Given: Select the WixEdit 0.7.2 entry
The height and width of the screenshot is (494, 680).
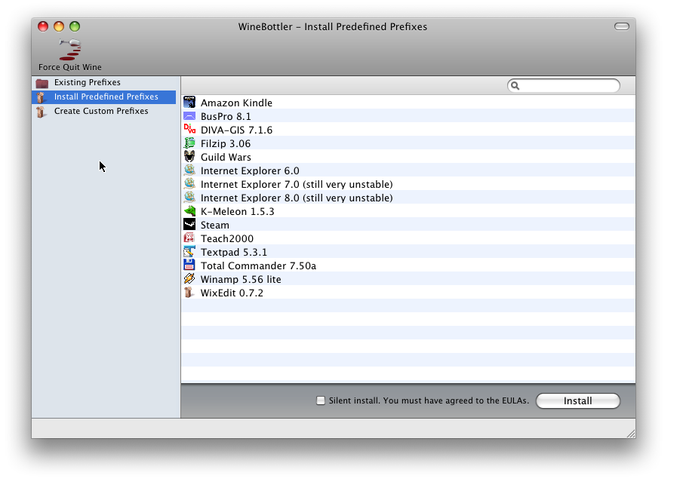Looking at the screenshot, I should click(408, 293).
